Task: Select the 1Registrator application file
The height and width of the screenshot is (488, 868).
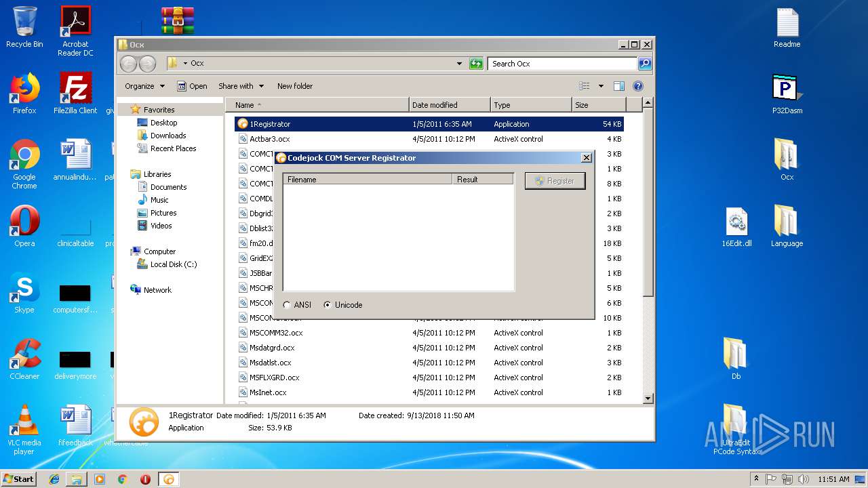Action: pyautogui.click(x=429, y=124)
